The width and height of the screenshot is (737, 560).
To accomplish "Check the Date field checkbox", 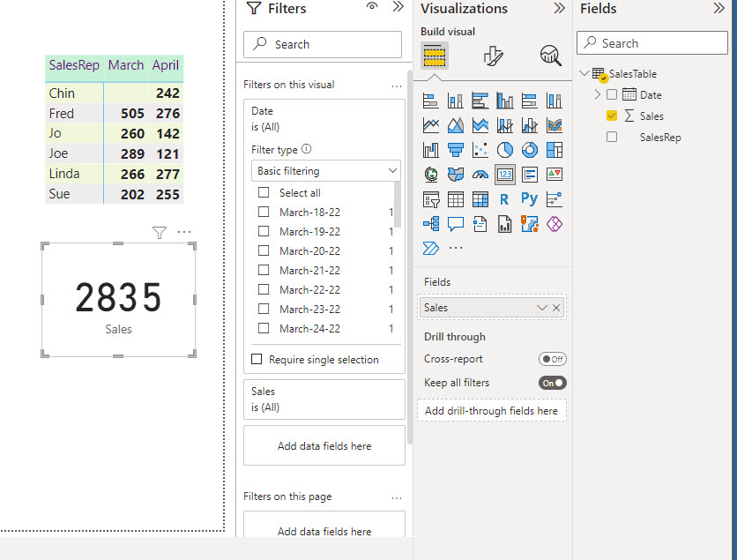I will point(612,94).
